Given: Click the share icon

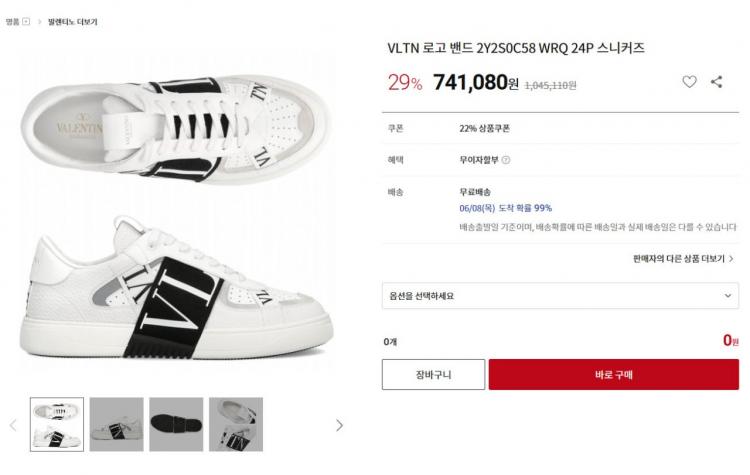Looking at the screenshot, I should coord(717,82).
